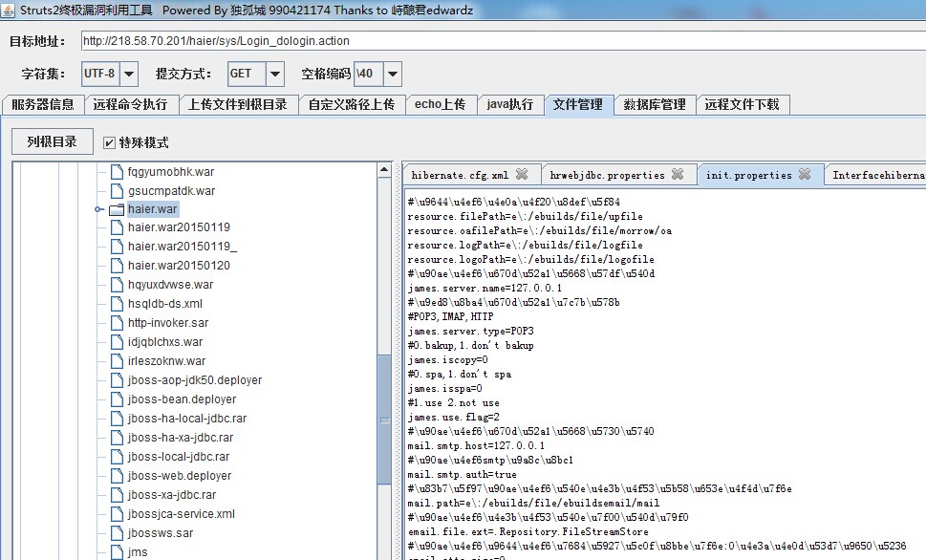Click file icon of hqyuxdvwse.war
Viewport: 926px width, 560px height.
(x=117, y=285)
